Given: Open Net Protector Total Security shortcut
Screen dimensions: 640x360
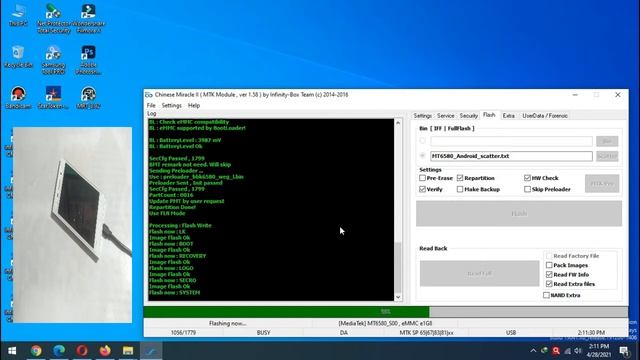Looking at the screenshot, I should click(x=53, y=18).
